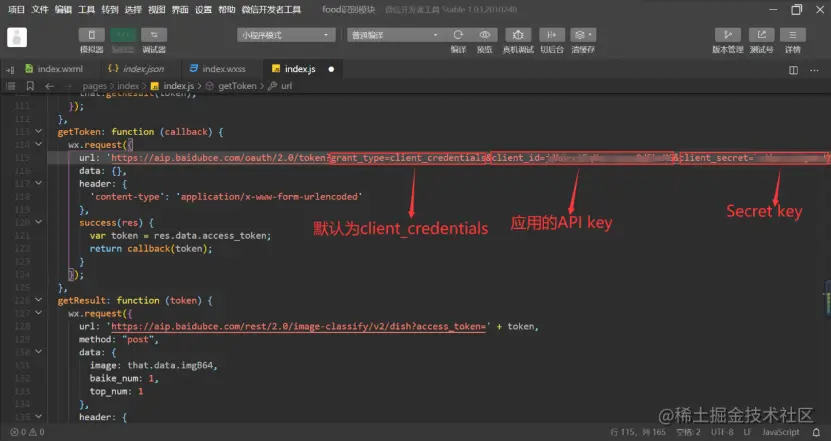Open the 清缓存 clear cache dropdown
The image size is (831, 442).
coord(583,35)
